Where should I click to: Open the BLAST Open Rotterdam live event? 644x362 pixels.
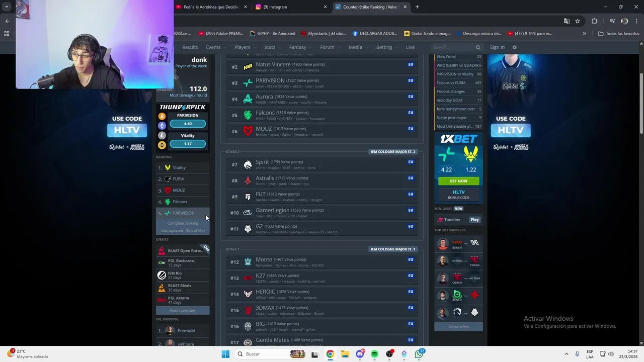(x=183, y=250)
